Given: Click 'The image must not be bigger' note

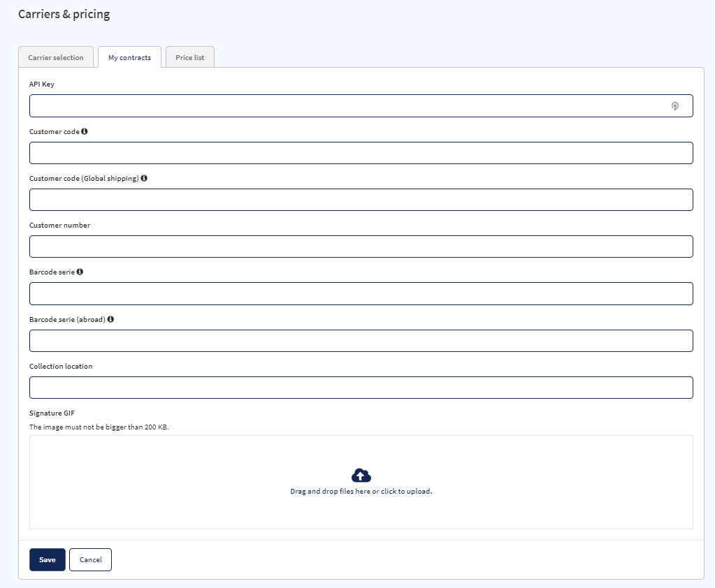Looking at the screenshot, I should coord(99,427).
